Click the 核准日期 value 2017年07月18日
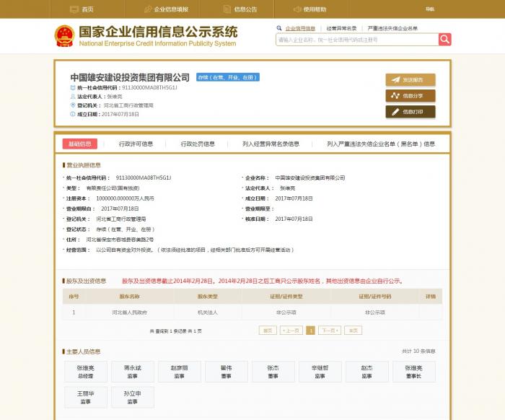 [x=294, y=219]
